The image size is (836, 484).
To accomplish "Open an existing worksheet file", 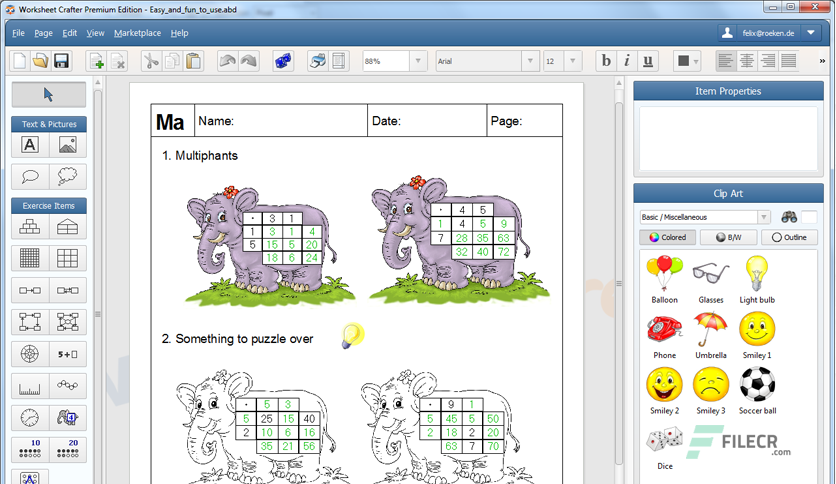I will 41,61.
